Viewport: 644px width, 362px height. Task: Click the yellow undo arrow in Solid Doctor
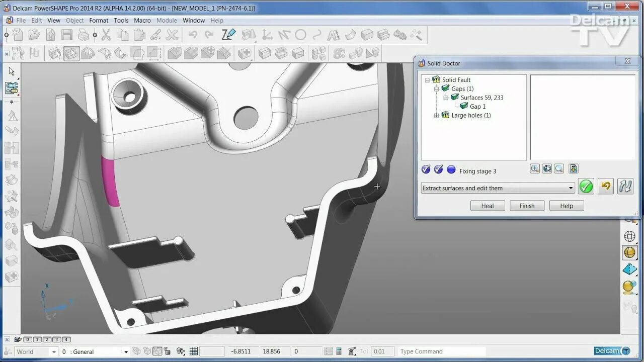click(x=606, y=186)
